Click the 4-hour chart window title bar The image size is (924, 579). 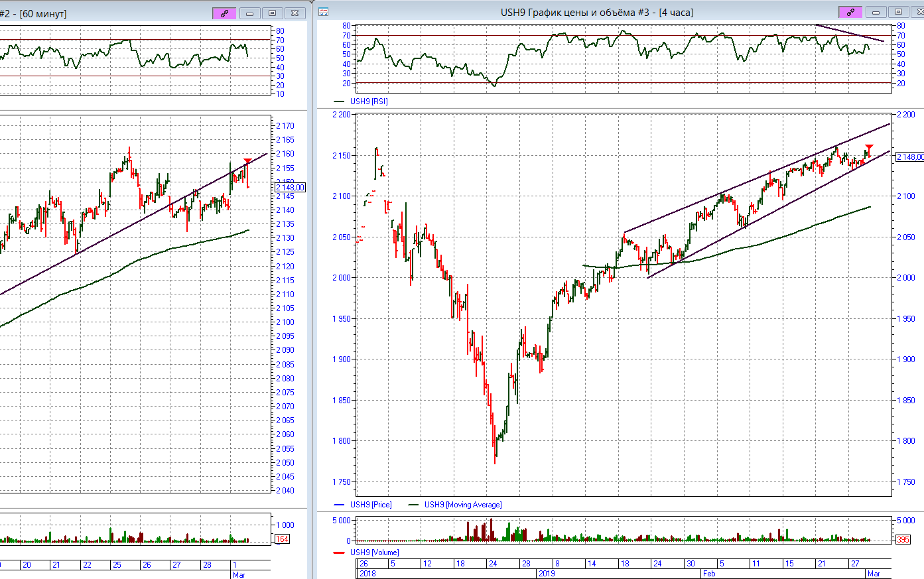coord(597,12)
